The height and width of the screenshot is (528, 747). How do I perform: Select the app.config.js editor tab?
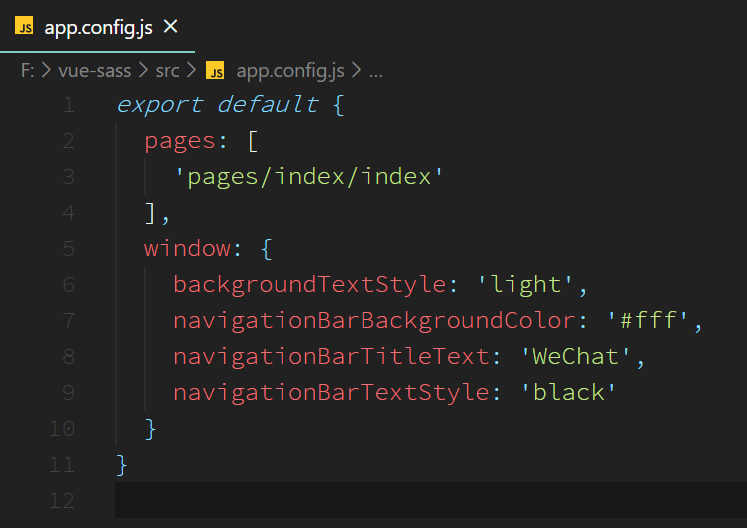[97, 26]
